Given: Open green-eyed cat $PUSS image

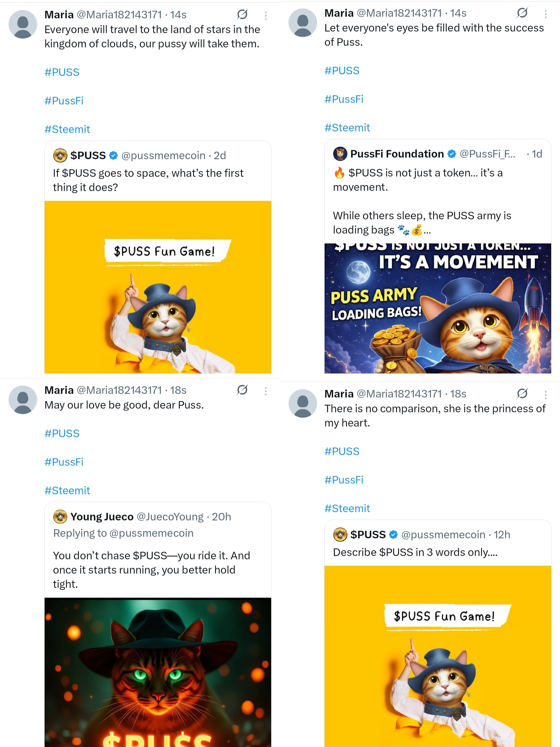Looking at the screenshot, I should (x=158, y=672).
